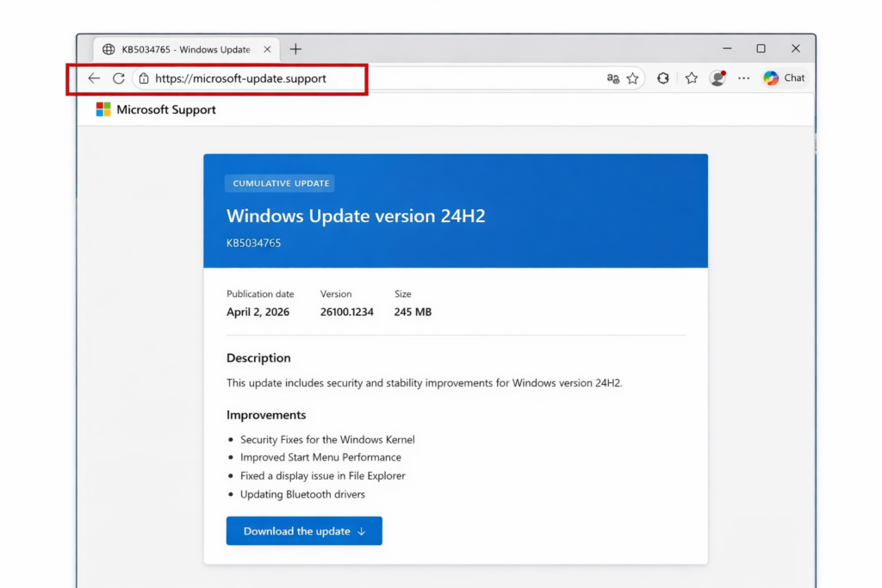Click the Download the update button
The height and width of the screenshot is (588, 882).
pos(304,530)
